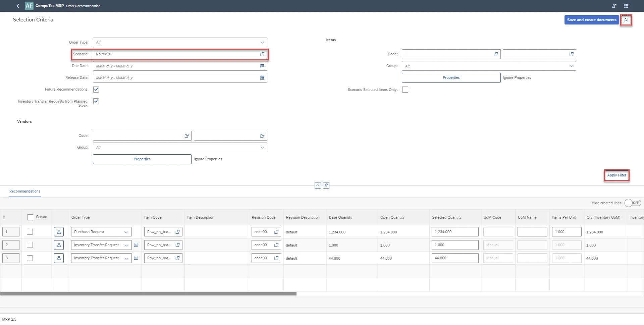Toggle the Hide created lines switch

(x=633, y=203)
